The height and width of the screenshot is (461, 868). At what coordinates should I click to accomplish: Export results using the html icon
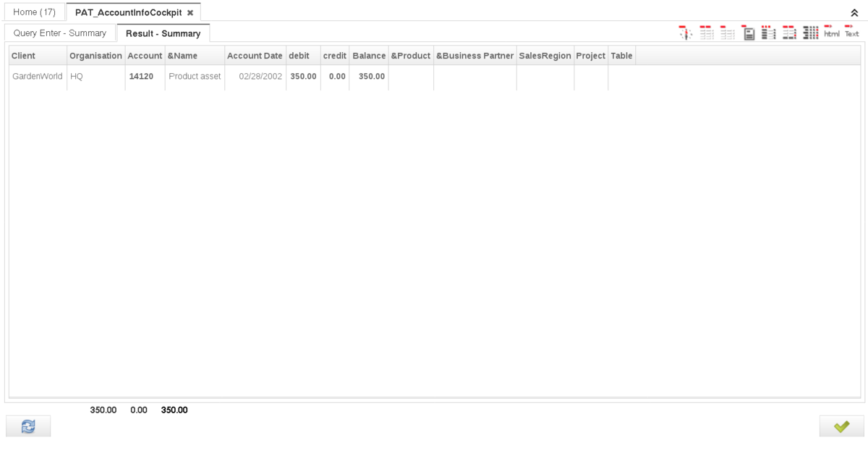click(x=832, y=33)
